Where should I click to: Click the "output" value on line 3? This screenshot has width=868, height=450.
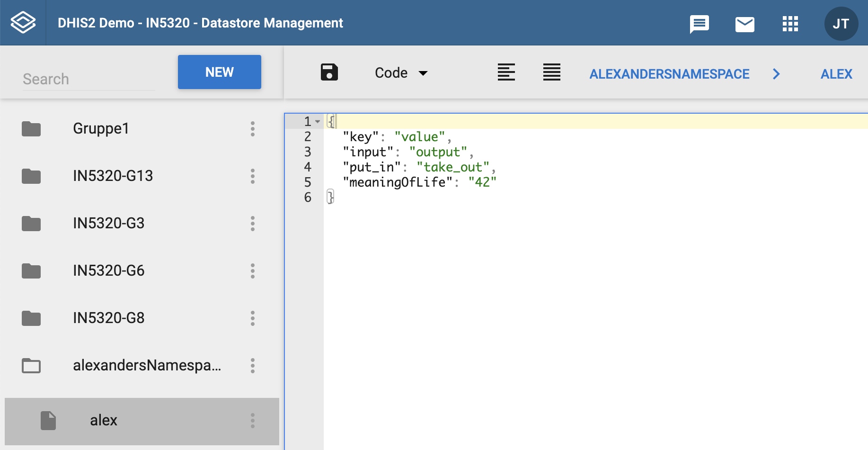click(x=438, y=152)
